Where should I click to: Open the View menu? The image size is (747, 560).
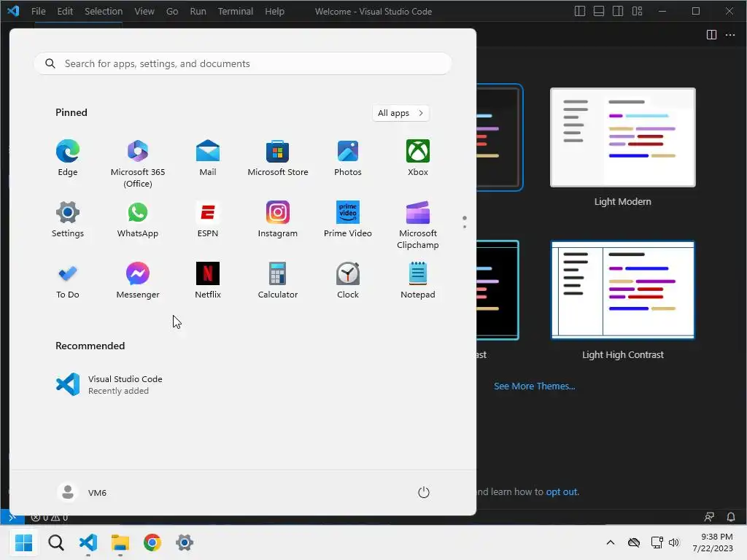click(x=144, y=11)
